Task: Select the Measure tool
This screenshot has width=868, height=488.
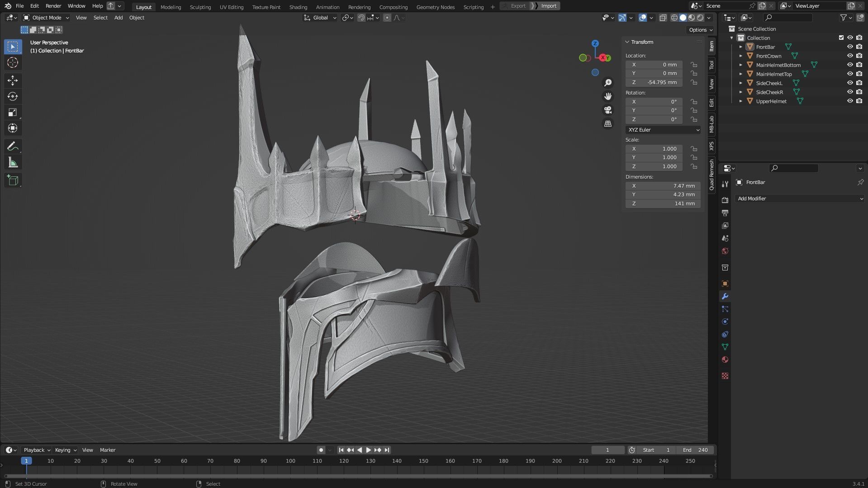Action: pos(13,163)
